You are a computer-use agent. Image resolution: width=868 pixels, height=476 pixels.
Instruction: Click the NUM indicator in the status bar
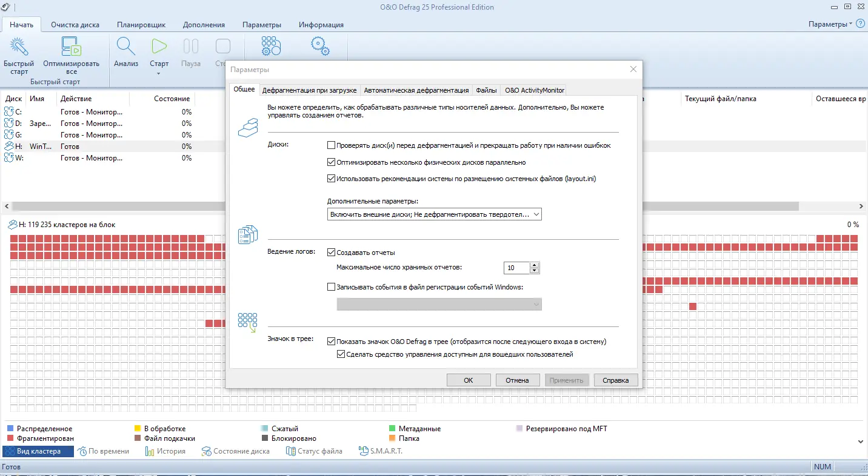click(x=823, y=467)
